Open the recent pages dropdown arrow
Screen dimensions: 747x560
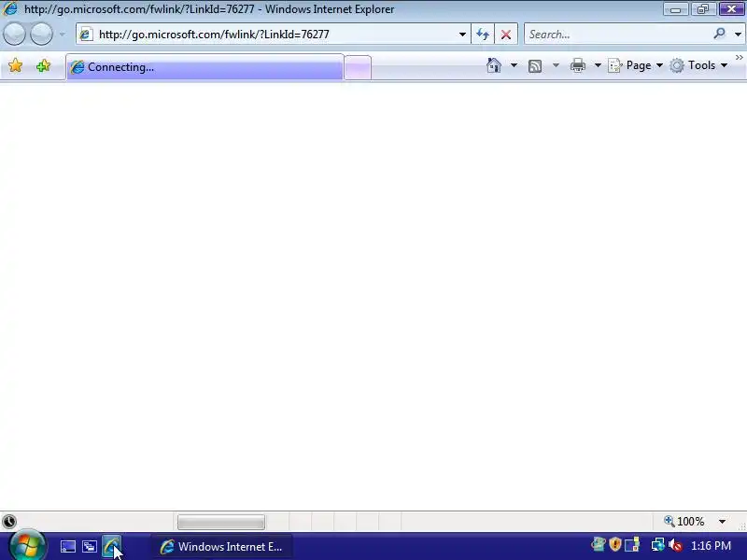(x=62, y=35)
